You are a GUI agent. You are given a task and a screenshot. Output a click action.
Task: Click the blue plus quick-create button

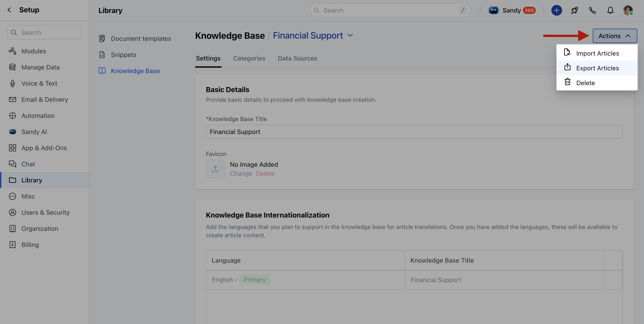(557, 10)
